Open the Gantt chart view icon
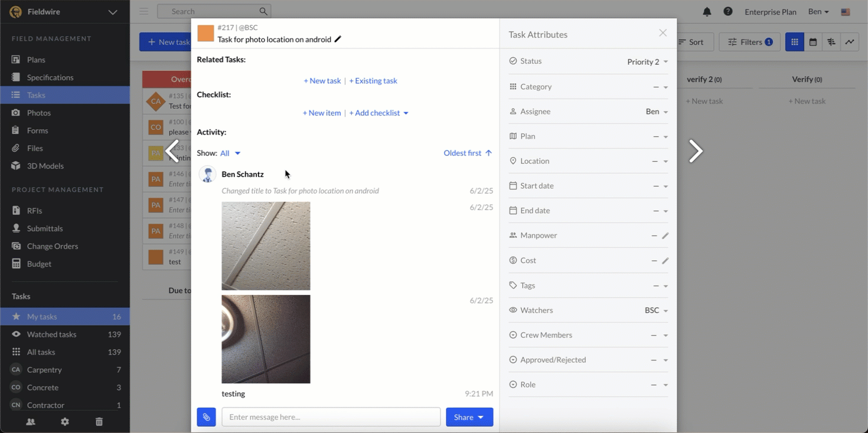 point(831,42)
